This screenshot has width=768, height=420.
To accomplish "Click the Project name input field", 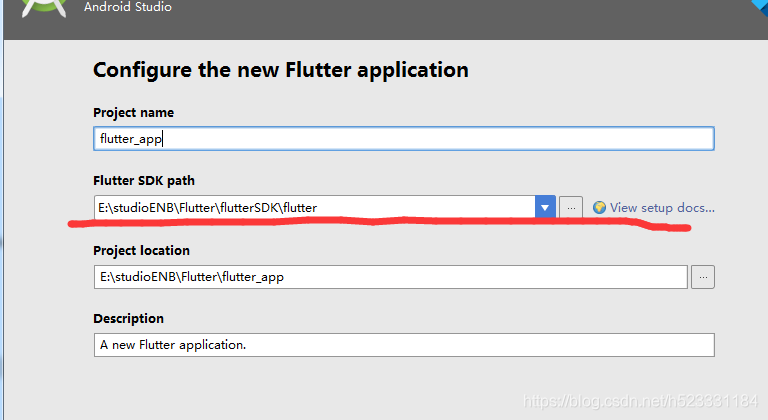I will point(404,139).
